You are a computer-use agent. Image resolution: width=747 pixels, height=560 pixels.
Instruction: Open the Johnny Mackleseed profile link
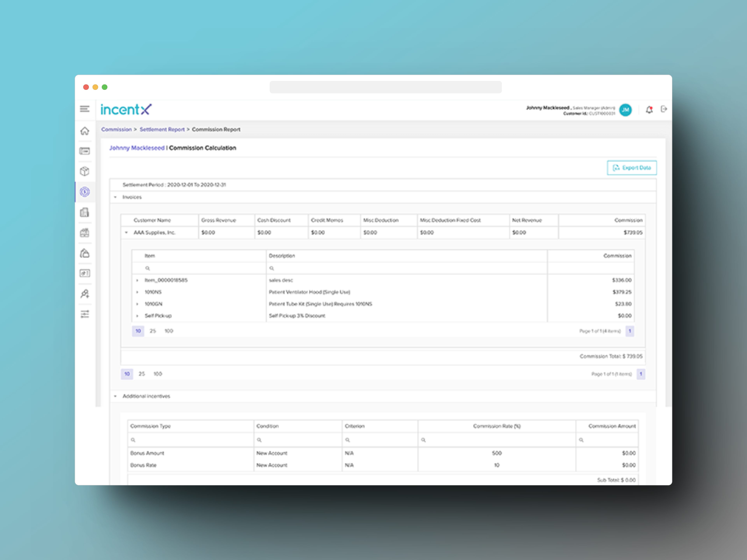tap(137, 148)
